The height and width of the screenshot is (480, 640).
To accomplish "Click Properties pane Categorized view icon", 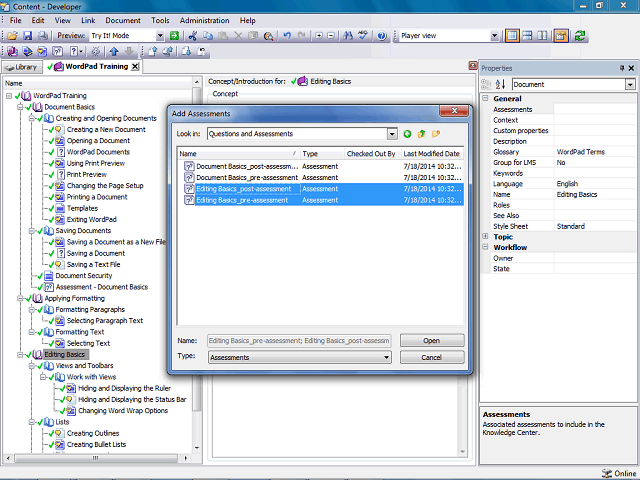I will point(486,84).
